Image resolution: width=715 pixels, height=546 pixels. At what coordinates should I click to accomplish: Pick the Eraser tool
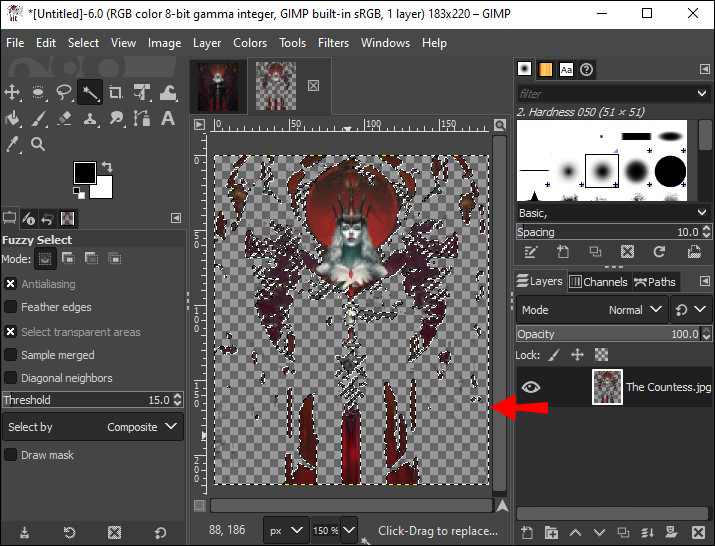tap(65, 119)
